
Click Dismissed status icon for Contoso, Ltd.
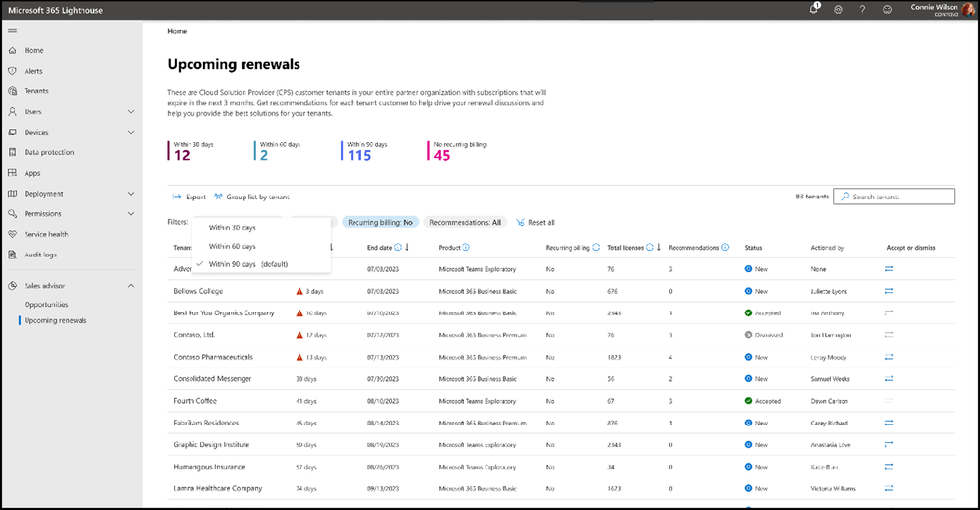coord(749,335)
